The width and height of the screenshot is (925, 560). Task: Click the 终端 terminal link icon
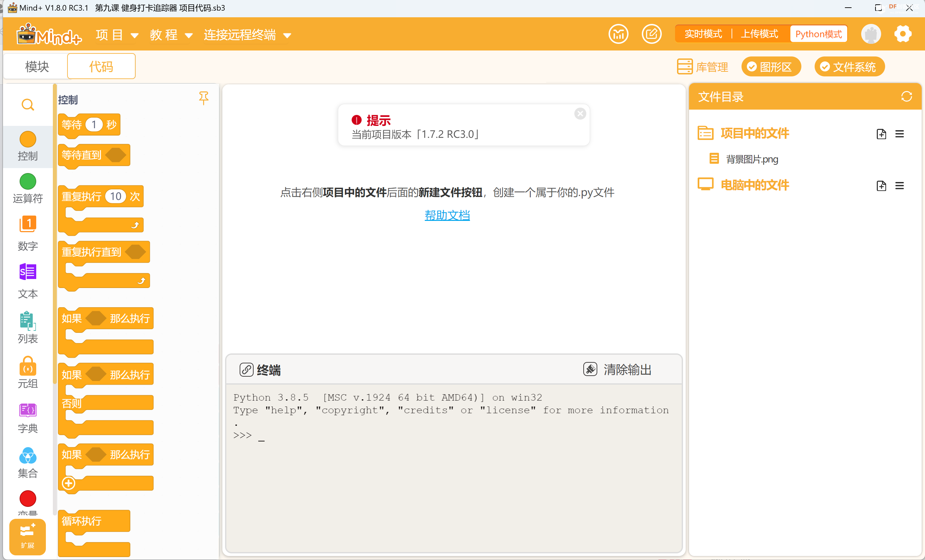246,369
